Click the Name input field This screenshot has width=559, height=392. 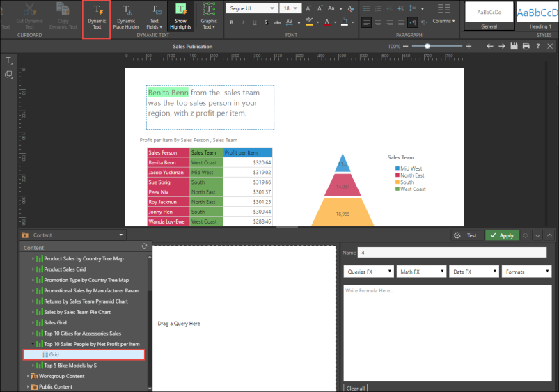[452, 252]
